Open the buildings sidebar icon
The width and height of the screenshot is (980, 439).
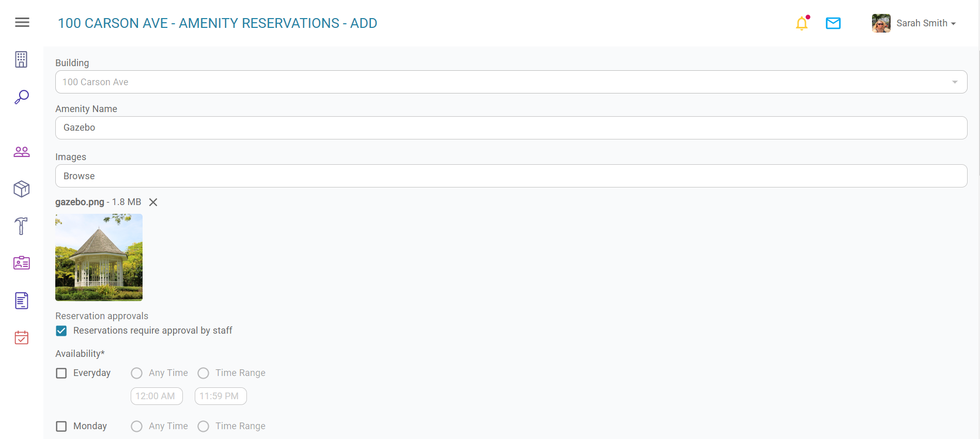(x=21, y=59)
